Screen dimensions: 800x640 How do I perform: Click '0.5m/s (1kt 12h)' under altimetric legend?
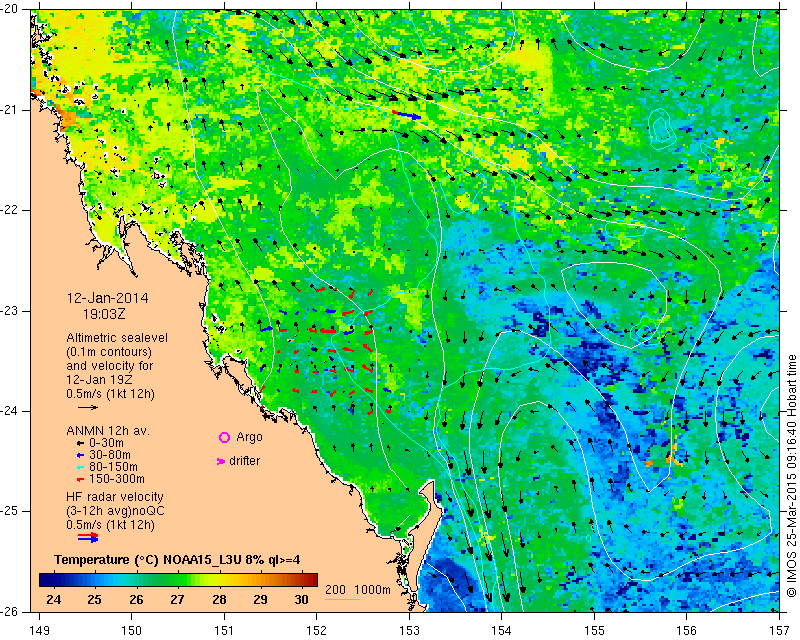tap(110, 394)
